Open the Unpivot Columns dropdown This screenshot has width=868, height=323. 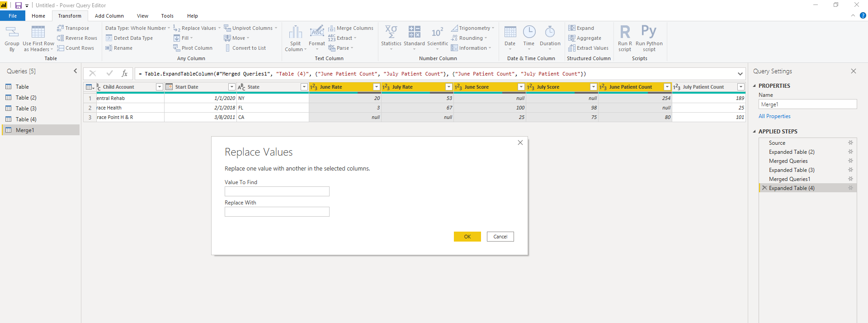pos(250,28)
